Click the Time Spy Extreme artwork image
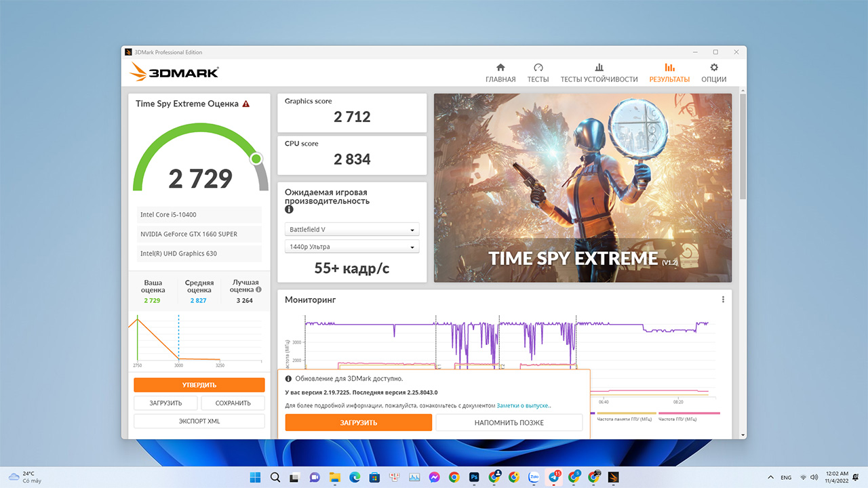 click(583, 188)
